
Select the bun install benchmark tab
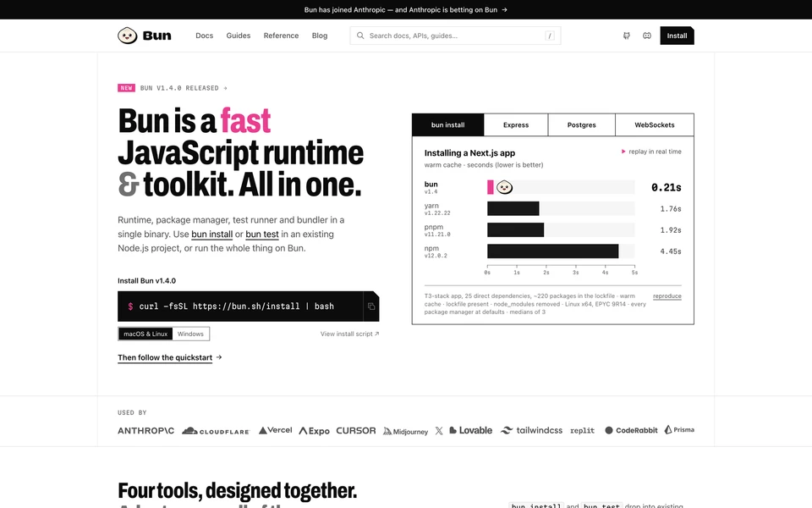tap(448, 125)
